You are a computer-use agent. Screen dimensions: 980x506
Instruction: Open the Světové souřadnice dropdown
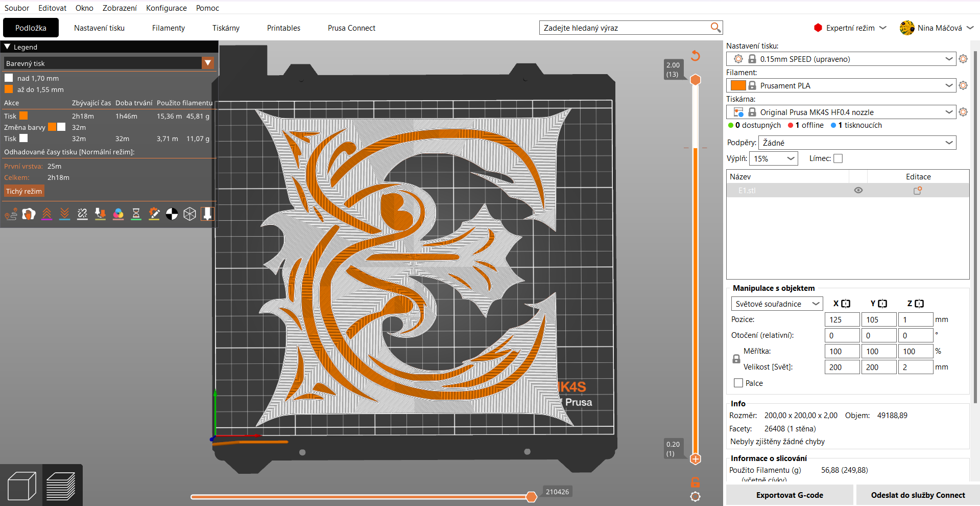[777, 304]
